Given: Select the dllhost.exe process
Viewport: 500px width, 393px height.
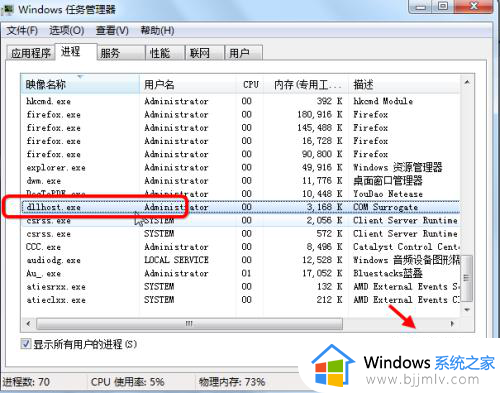Looking at the screenshot, I should coord(240,207).
